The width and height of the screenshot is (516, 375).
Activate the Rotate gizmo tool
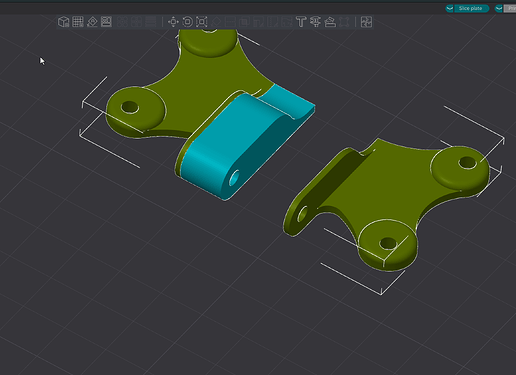click(188, 22)
